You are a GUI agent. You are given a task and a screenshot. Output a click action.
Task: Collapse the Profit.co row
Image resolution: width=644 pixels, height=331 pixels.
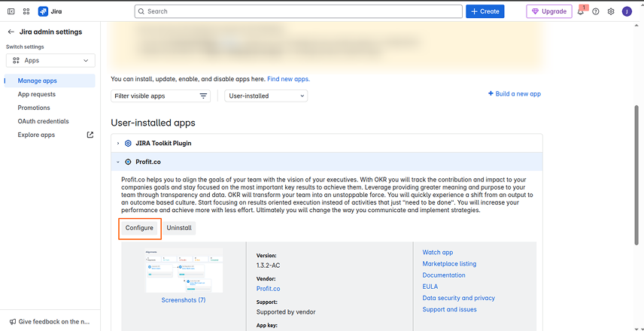coord(118,162)
